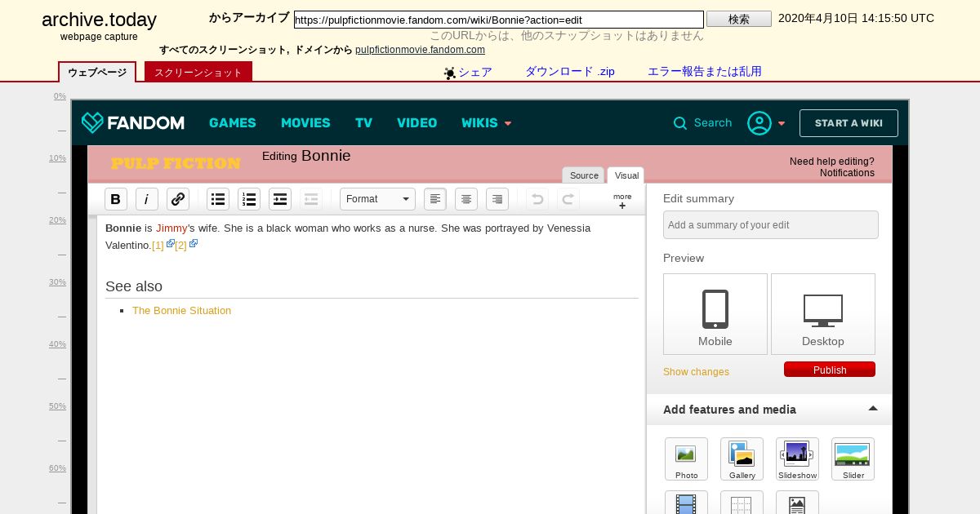Add a Gallery to the article
This screenshot has height=514, width=980.
[742, 459]
